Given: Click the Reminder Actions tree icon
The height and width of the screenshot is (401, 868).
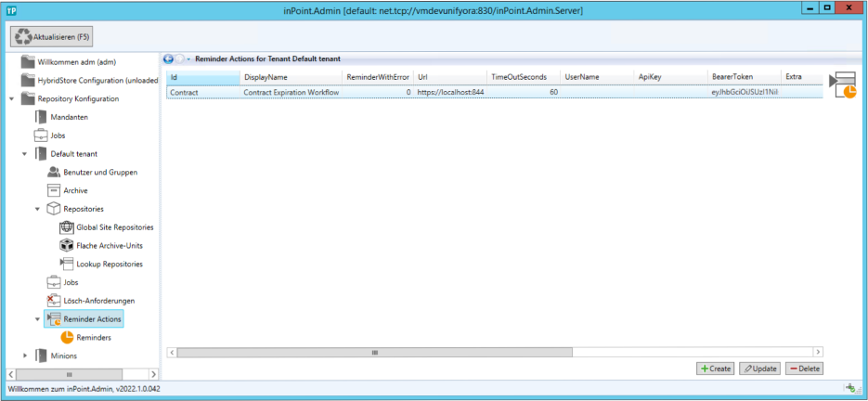Looking at the screenshot, I should tap(54, 319).
